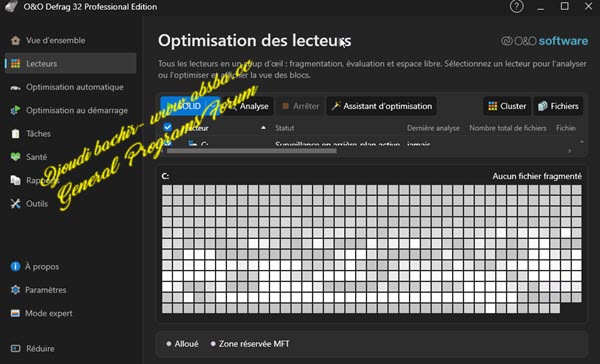Click the Arrêter button
This screenshot has height=364, width=600.
tap(300, 106)
